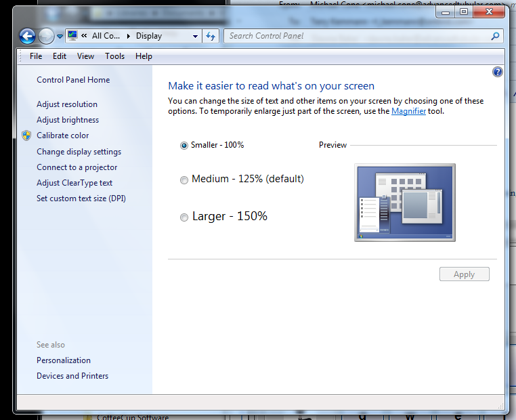Go to Adjust resolution settings

coord(67,104)
